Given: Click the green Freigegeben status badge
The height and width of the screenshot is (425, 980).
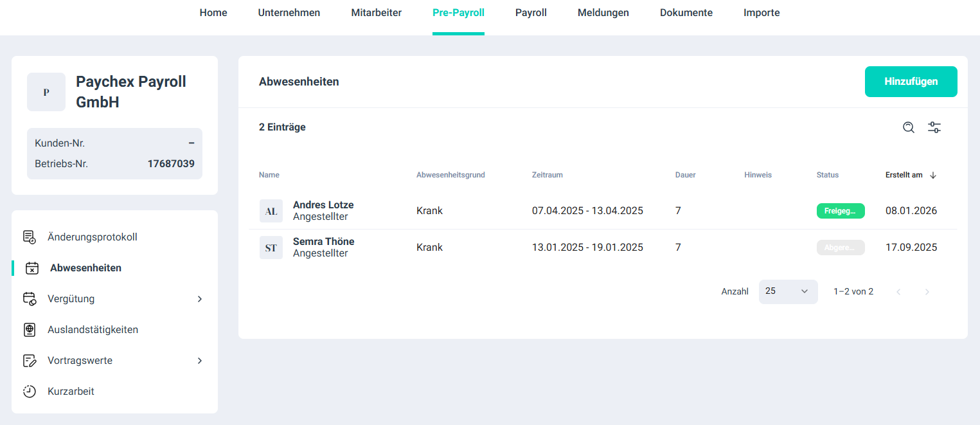Looking at the screenshot, I should (841, 211).
